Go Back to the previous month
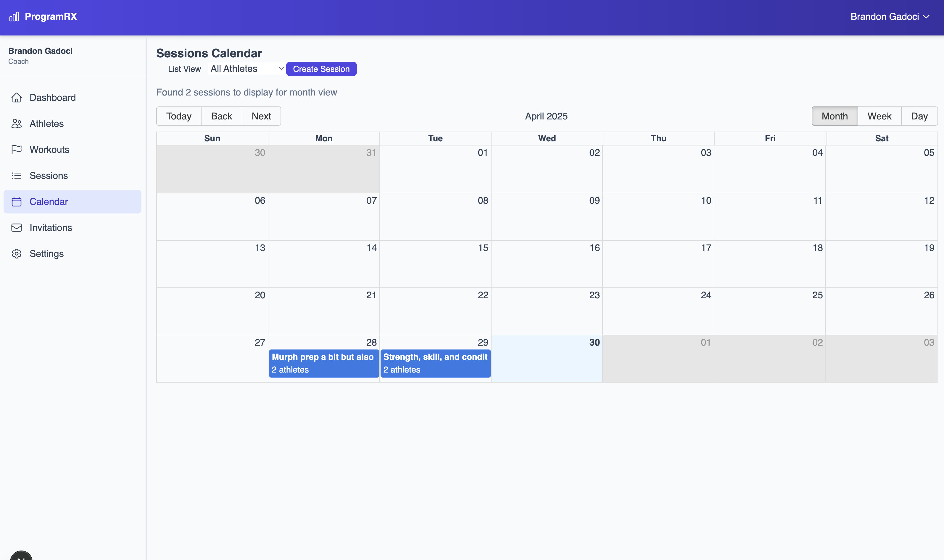This screenshot has height=560, width=944. [x=222, y=116]
